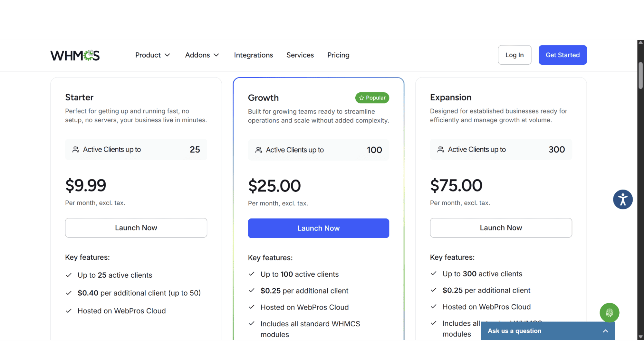Go to the Services page

(300, 55)
